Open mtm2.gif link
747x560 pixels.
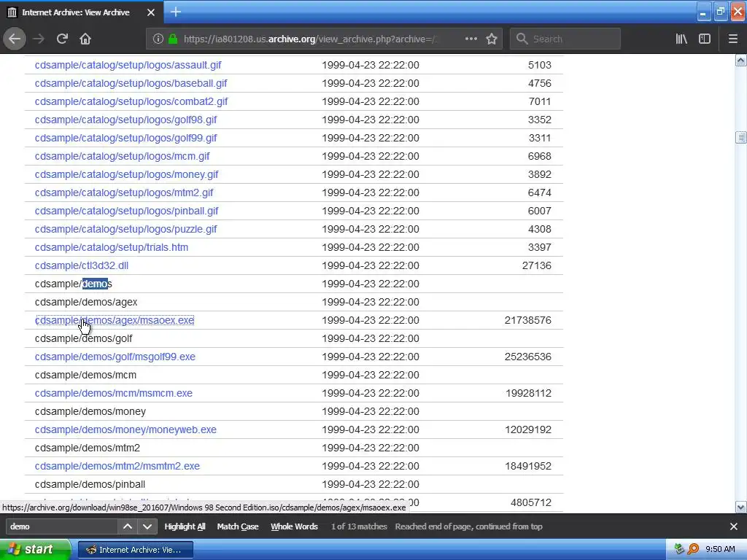(124, 192)
